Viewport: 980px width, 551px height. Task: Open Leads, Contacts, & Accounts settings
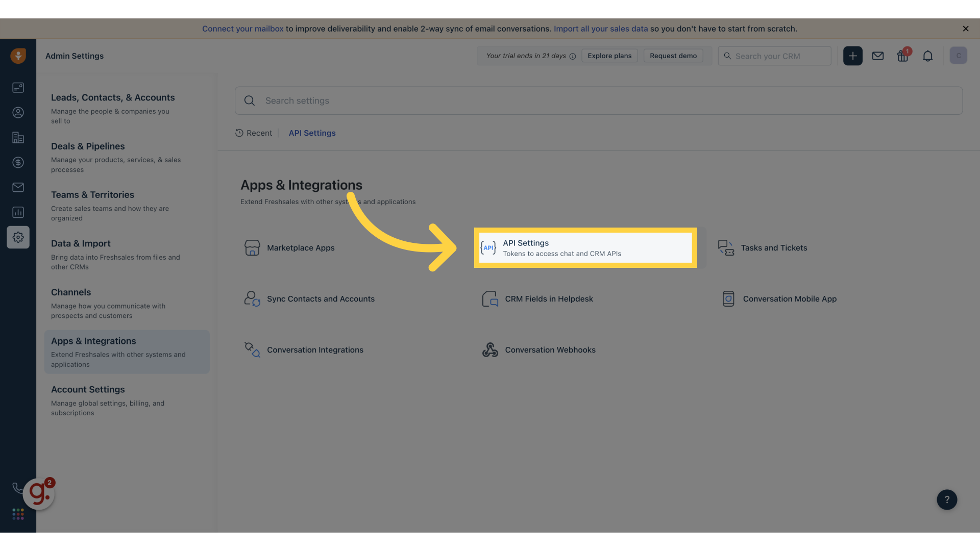pyautogui.click(x=127, y=108)
